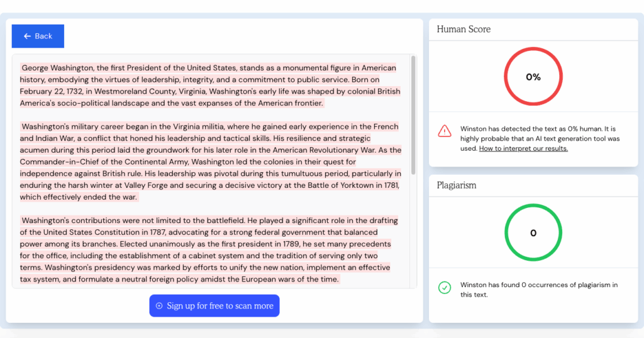Viewport: 644px width, 338px height.
Task: Click the paragraph starting George Washington
Action: 210,85
